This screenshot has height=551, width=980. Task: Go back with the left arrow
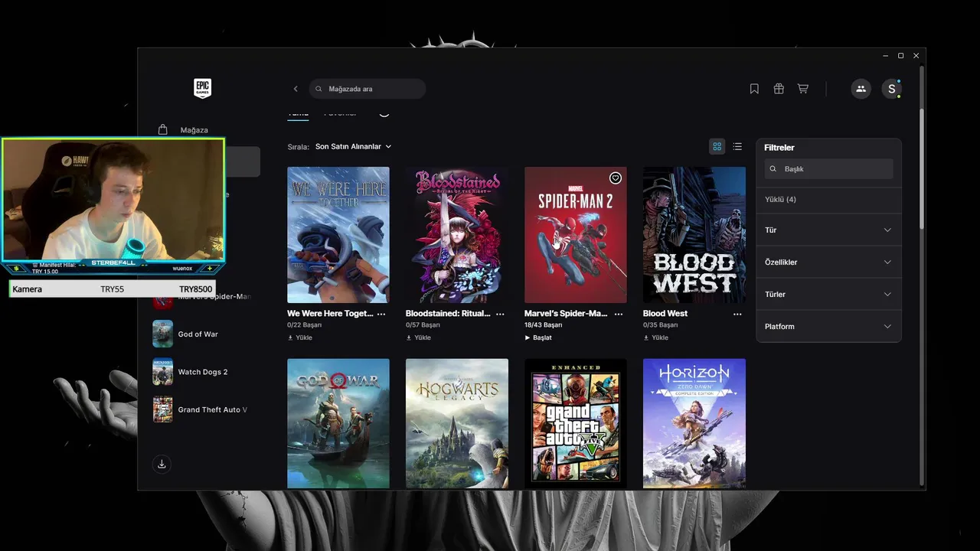tap(296, 89)
